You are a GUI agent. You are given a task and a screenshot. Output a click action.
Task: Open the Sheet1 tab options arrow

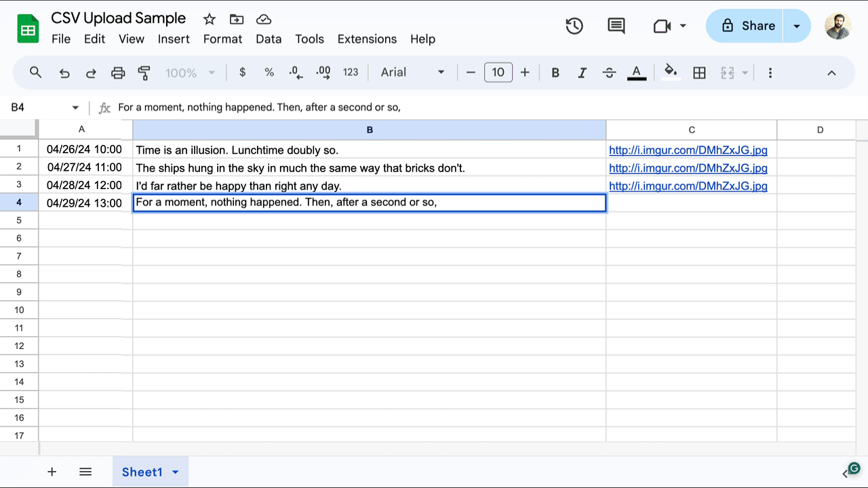176,472
